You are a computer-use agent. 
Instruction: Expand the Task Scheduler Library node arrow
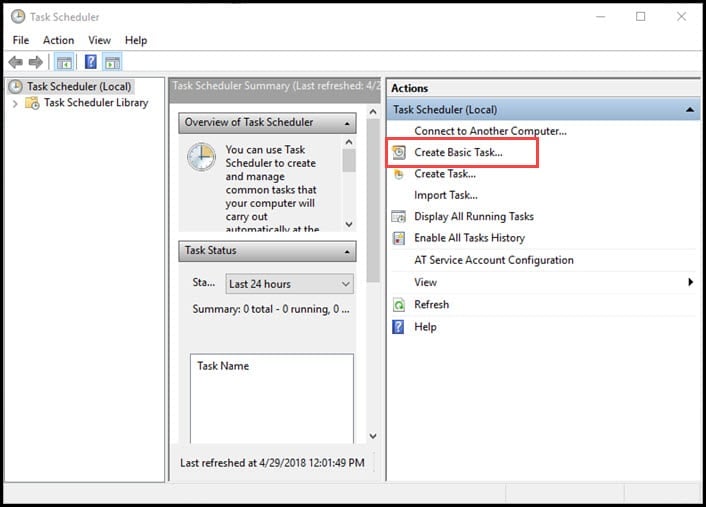click(15, 104)
